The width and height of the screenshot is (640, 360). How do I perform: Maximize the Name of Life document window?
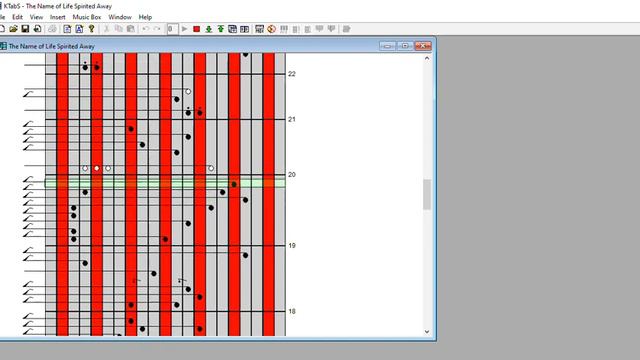click(x=405, y=46)
